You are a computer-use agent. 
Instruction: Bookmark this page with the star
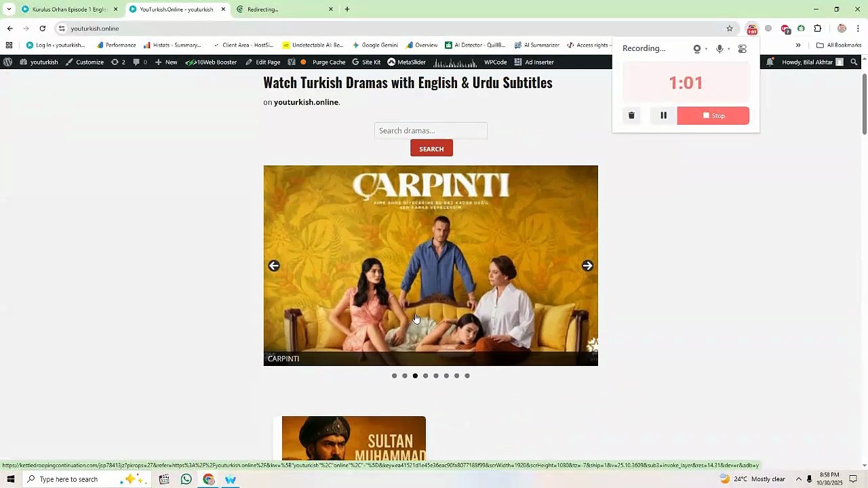pyautogui.click(x=730, y=28)
